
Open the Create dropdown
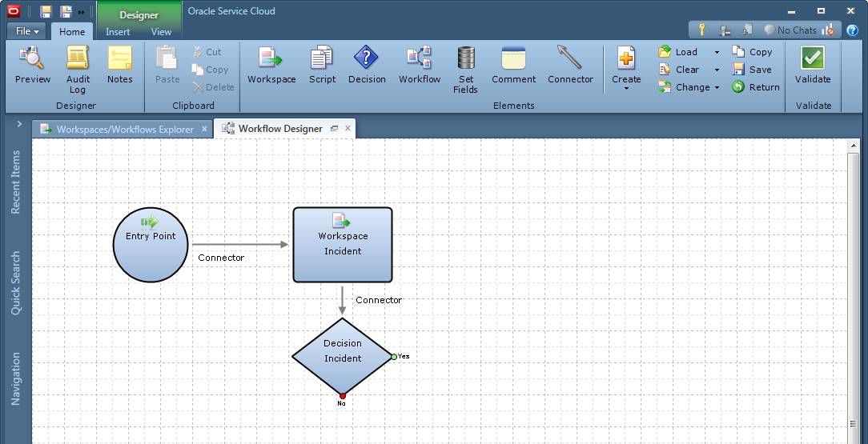626,69
